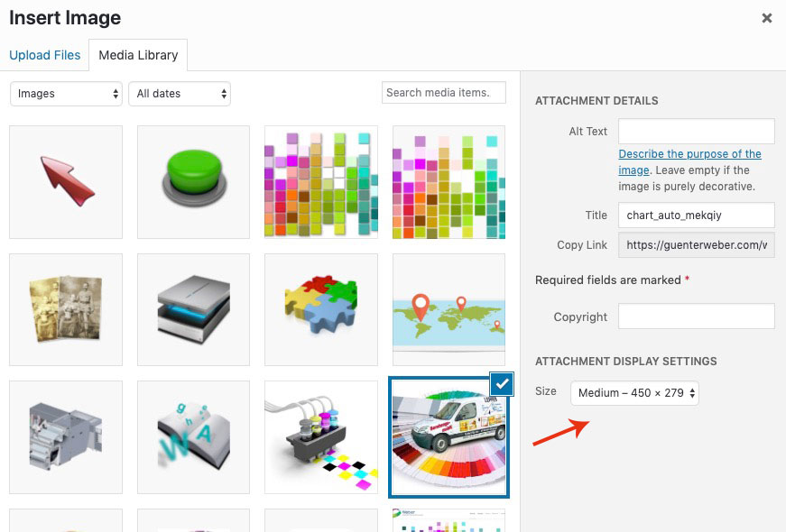Open the All dates filter dropdown
The height and width of the screenshot is (532, 786).
point(180,94)
